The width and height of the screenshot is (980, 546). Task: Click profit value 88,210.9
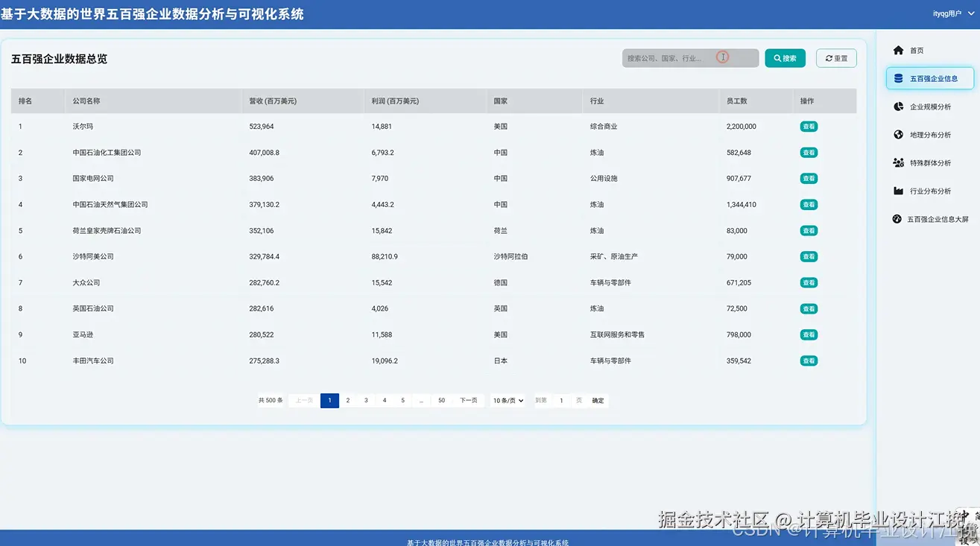coord(385,256)
